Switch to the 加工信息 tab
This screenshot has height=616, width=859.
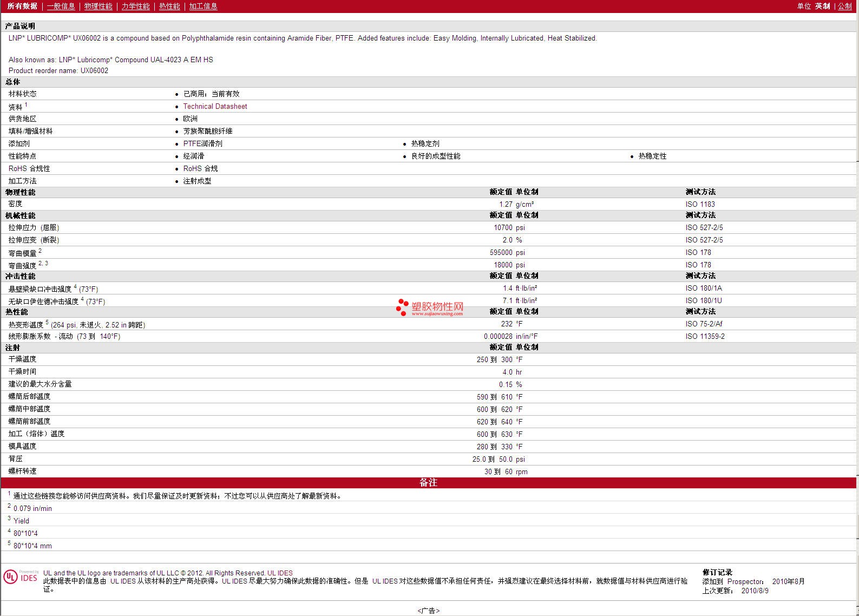coord(203,6)
